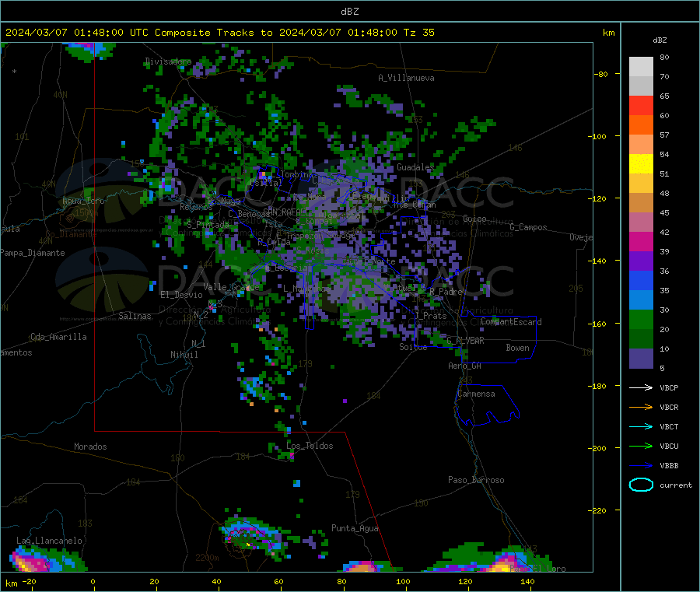Viewport: 700px width, 592px height.
Task: Click the A_Villanueva map label
Action: tap(406, 78)
